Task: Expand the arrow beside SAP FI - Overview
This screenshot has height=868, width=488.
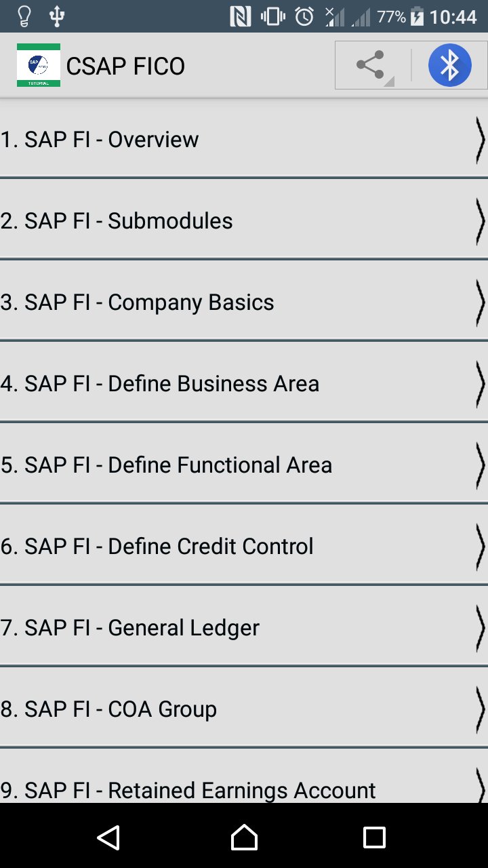Action: (480, 140)
